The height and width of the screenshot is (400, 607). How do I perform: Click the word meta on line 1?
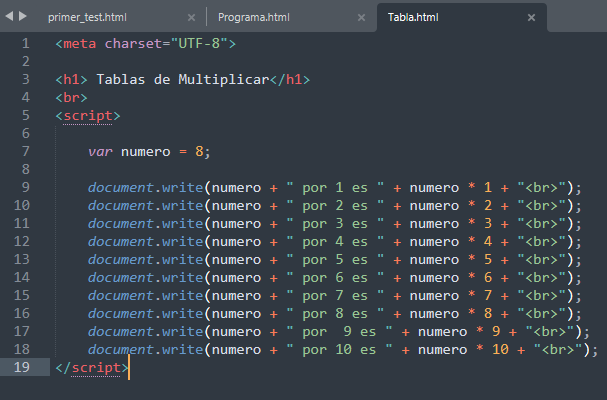pyautogui.click(x=79, y=43)
